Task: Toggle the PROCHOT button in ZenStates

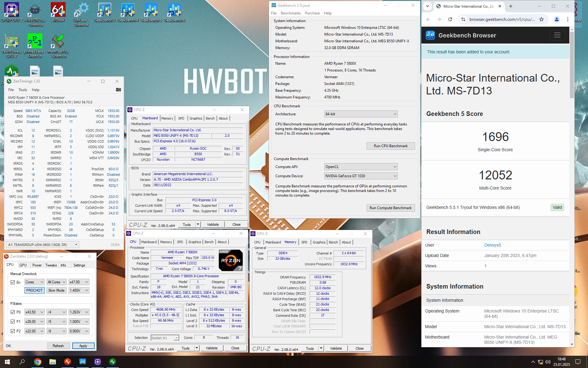Action: [34, 290]
